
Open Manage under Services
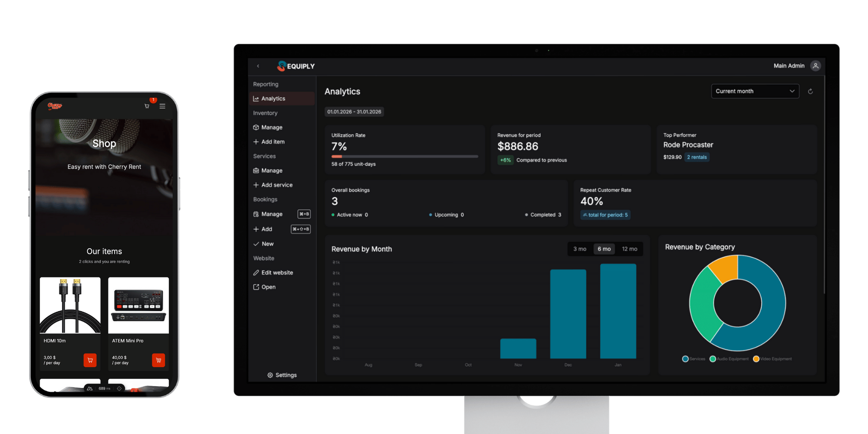click(x=272, y=170)
